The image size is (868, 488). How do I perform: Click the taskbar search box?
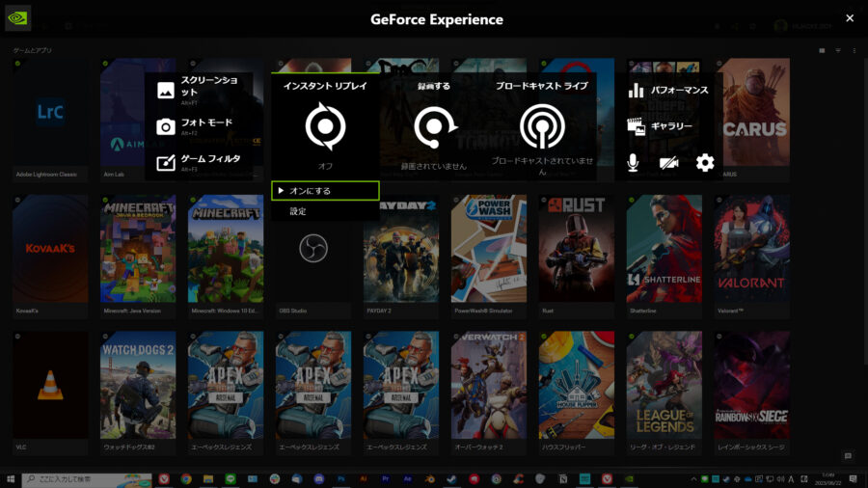[x=88, y=479]
